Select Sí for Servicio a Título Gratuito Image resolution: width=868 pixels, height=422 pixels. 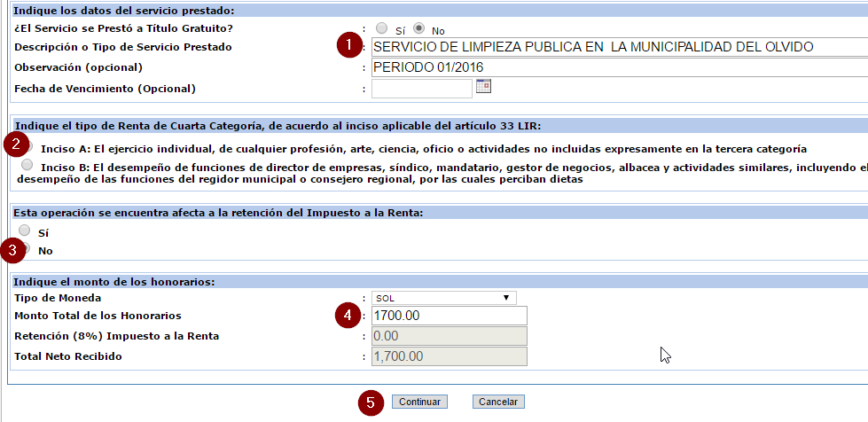tap(382, 28)
